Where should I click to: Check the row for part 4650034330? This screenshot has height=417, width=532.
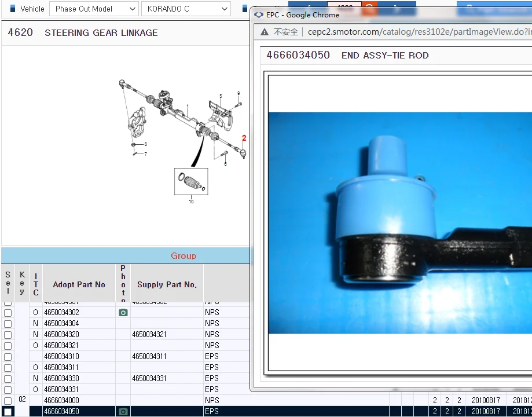click(8, 379)
